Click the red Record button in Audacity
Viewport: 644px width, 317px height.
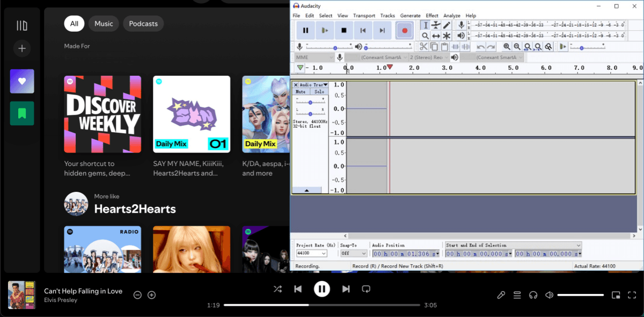click(404, 31)
